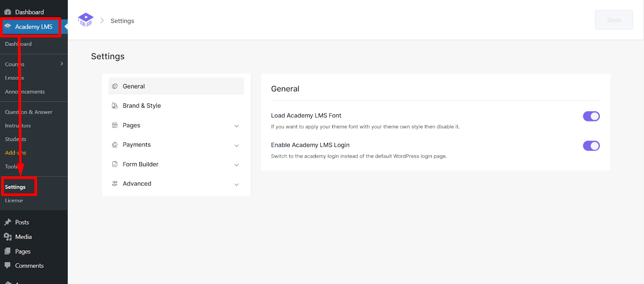
Task: Click the Payments icon in settings list
Action: click(115, 145)
